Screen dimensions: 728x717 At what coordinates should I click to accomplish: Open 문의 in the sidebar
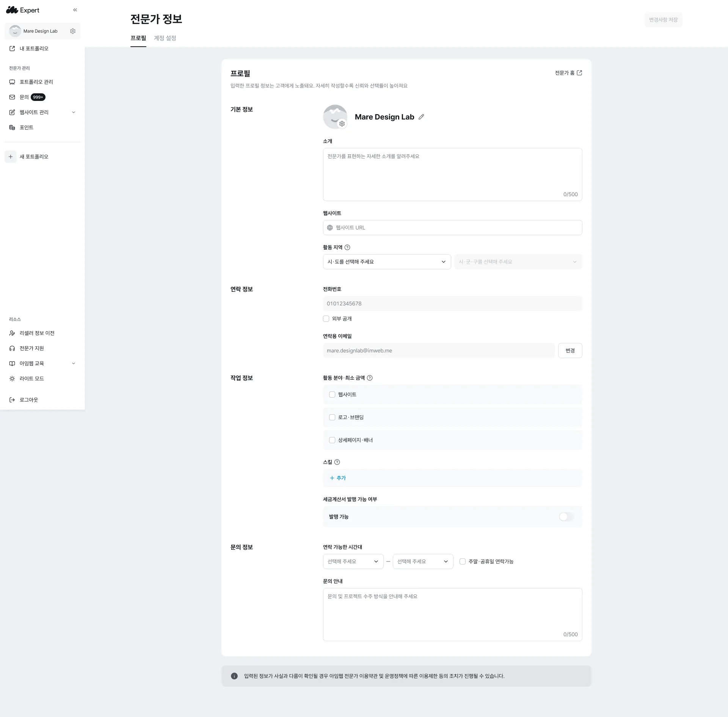coord(24,97)
